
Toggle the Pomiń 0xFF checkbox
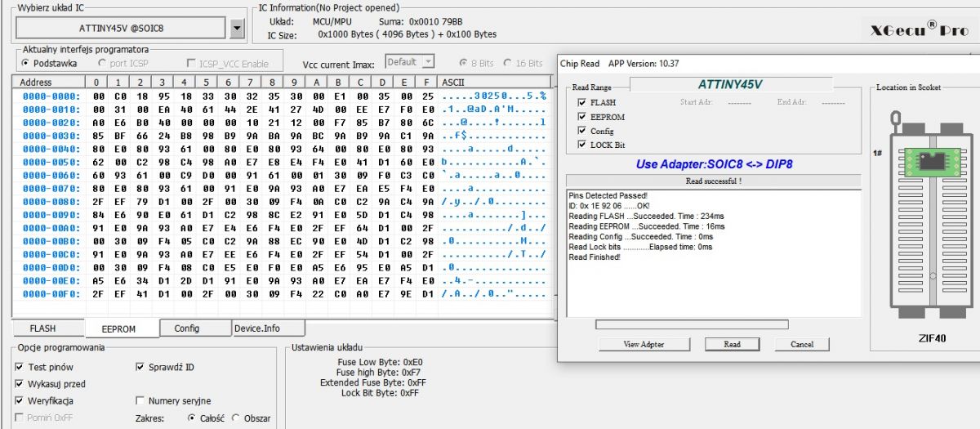coord(20,418)
